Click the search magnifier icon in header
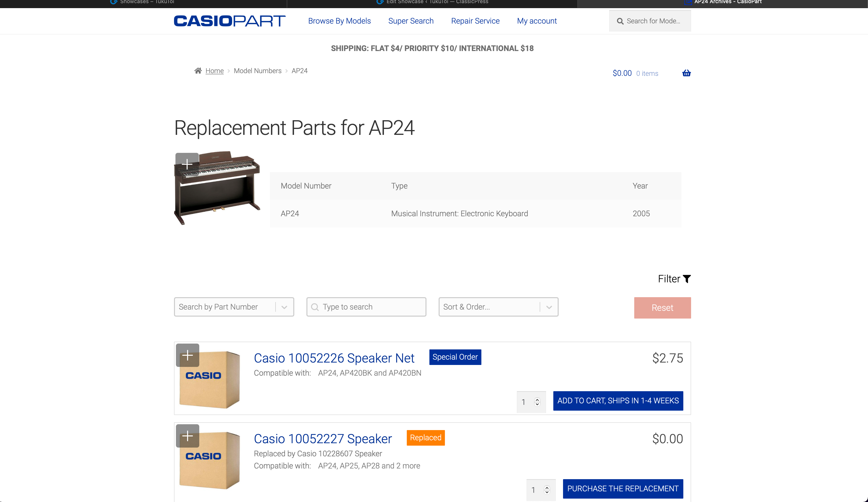 pos(620,21)
